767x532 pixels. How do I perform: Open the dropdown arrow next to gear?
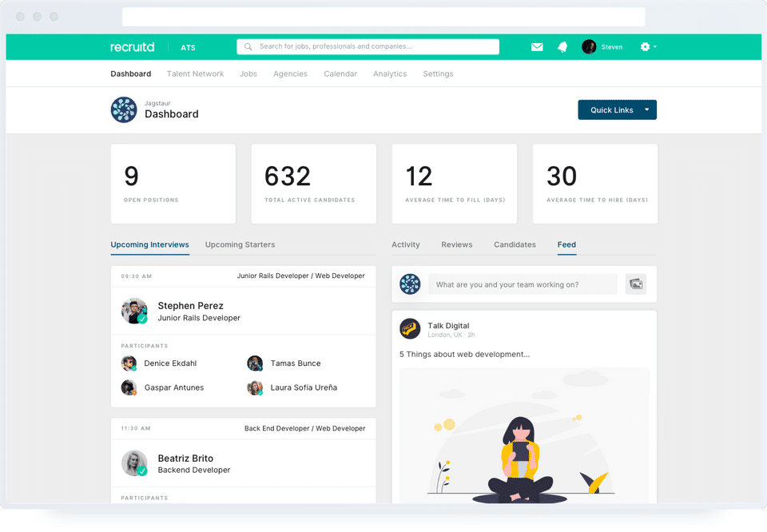pos(654,47)
